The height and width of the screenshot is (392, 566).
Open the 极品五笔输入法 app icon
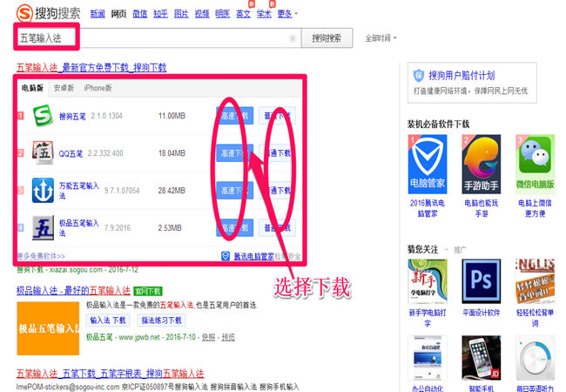43,227
